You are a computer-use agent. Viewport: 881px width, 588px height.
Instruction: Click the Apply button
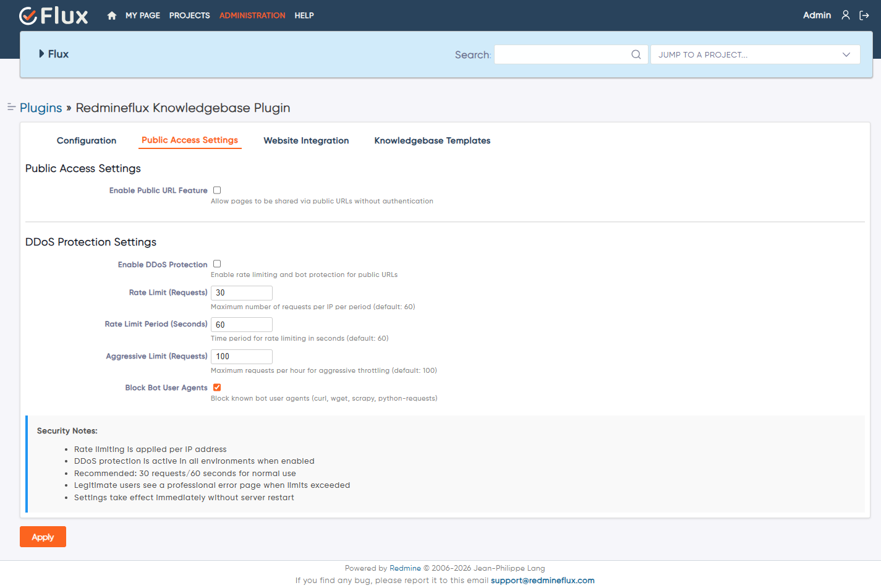[x=43, y=537]
